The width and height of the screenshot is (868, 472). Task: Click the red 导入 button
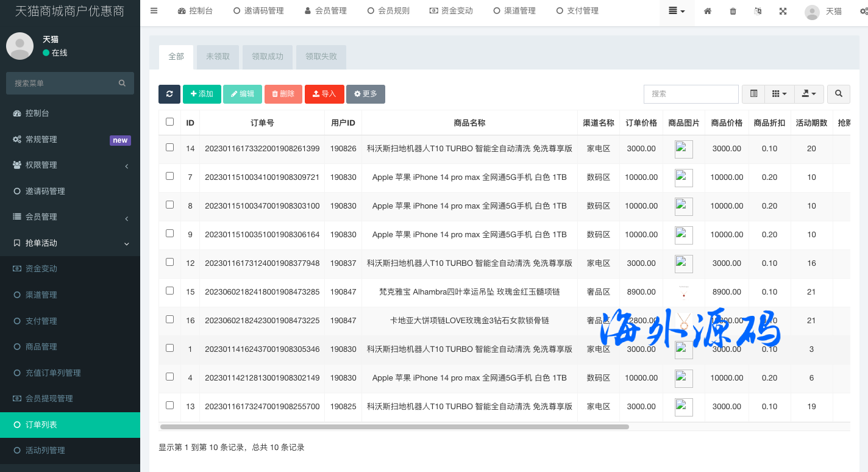(x=324, y=94)
